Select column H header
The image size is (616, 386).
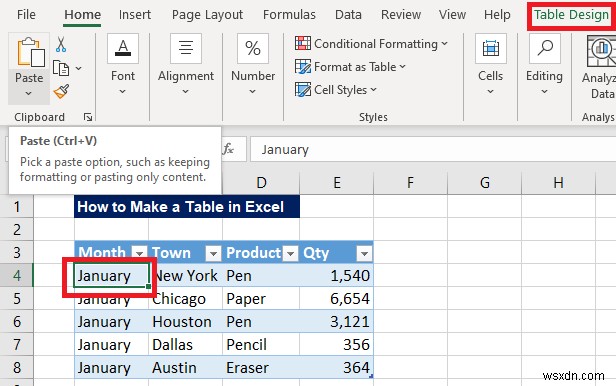[x=558, y=183]
